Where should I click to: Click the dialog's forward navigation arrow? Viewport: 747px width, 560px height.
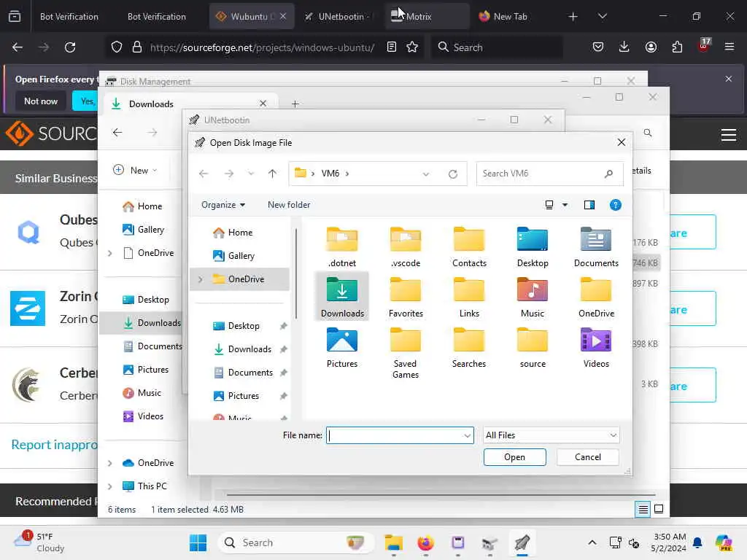pyautogui.click(x=228, y=174)
